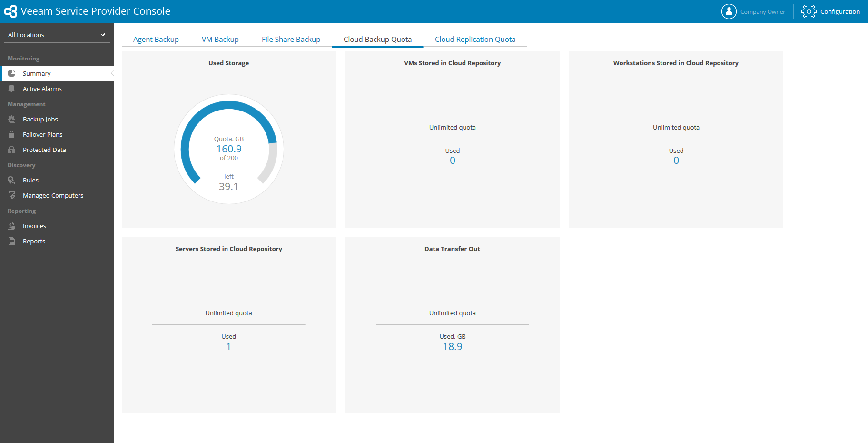Click the Reports document icon
Viewport: 868px width, 443px height.
coord(11,241)
